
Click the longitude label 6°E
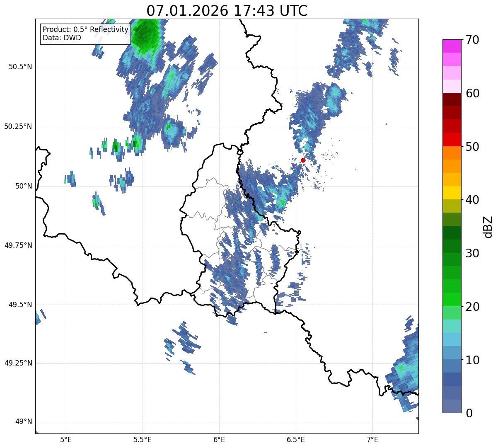(219, 440)
